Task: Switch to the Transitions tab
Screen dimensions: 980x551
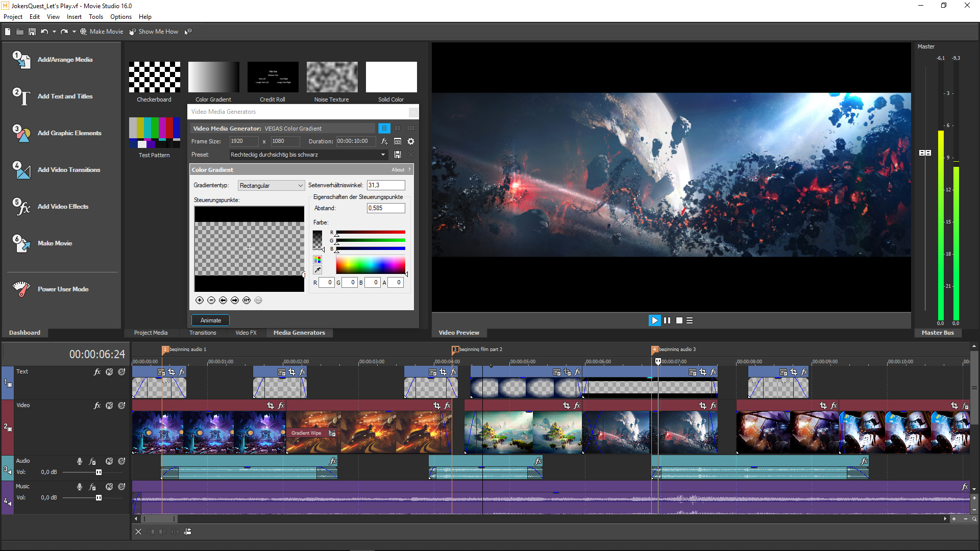Action: click(x=203, y=333)
